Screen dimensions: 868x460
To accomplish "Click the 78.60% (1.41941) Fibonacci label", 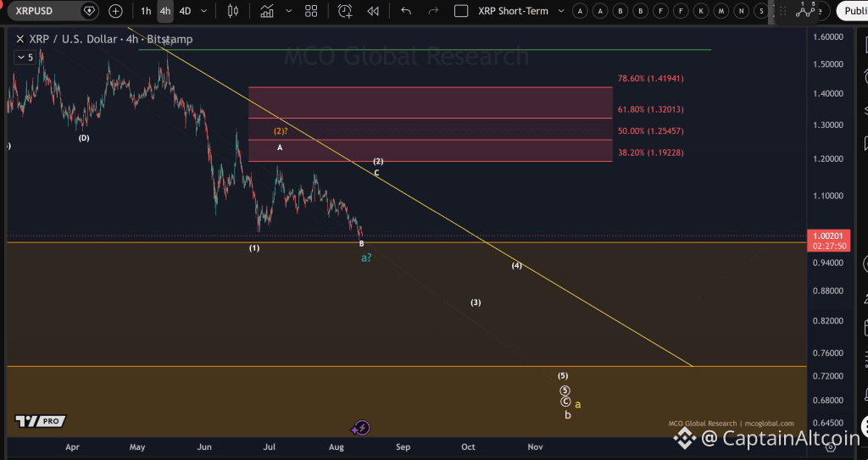I will pos(650,79).
